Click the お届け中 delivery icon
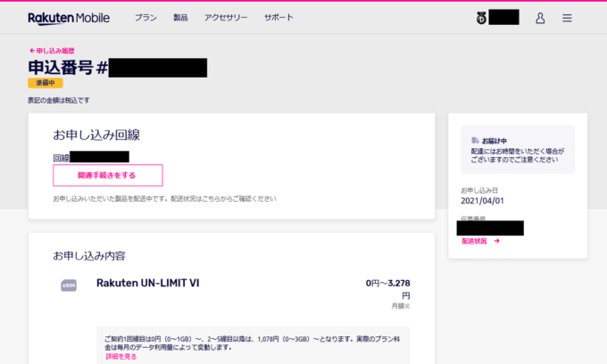 475,140
